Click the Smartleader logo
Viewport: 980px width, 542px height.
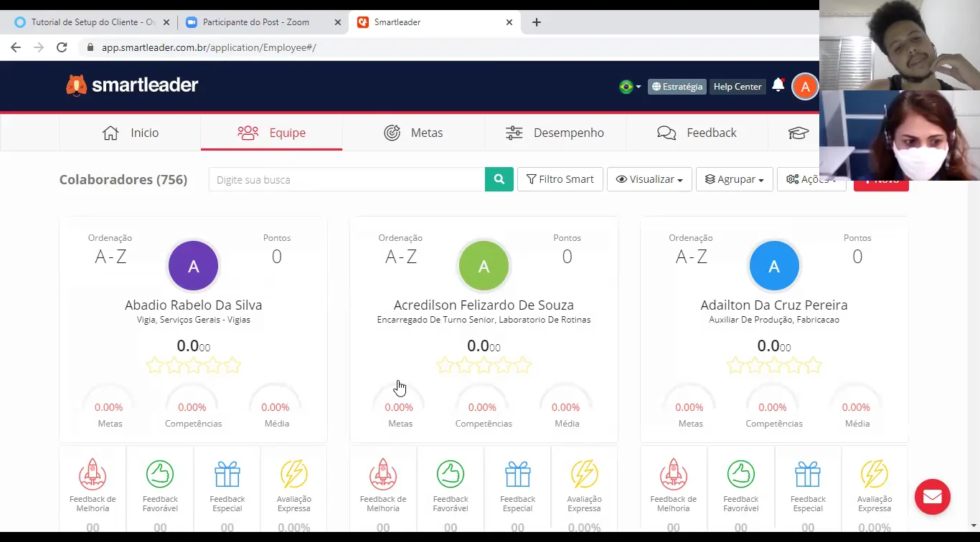(x=132, y=85)
